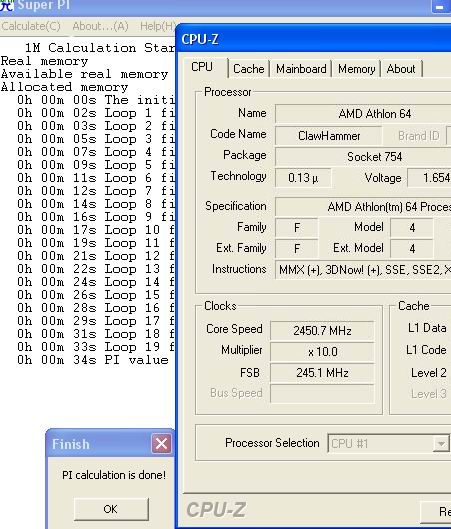
Task: Switch to the Mainboard tab
Action: (x=301, y=69)
